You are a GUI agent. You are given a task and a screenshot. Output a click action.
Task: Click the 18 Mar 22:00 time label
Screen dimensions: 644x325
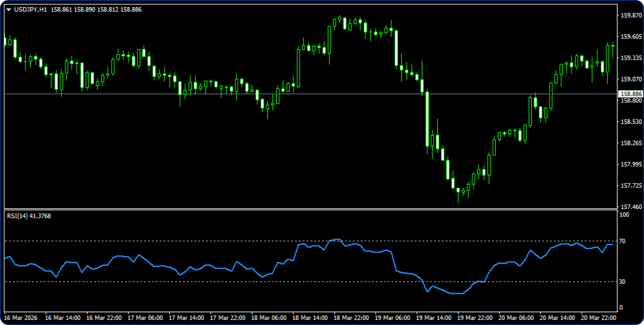(x=351, y=318)
